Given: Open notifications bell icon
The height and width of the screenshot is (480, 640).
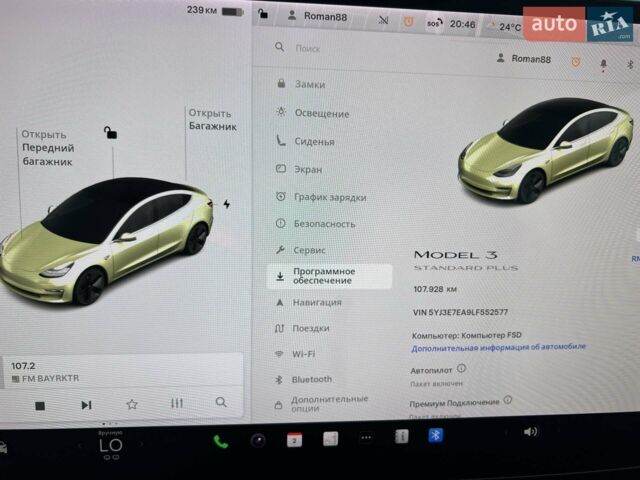Looking at the screenshot, I should (603, 64).
